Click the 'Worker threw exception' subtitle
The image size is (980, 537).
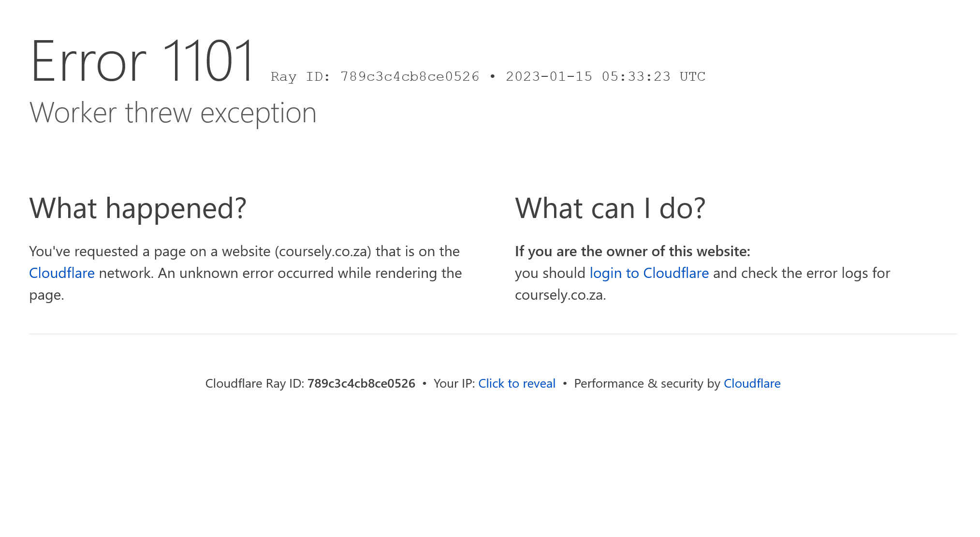click(x=173, y=113)
